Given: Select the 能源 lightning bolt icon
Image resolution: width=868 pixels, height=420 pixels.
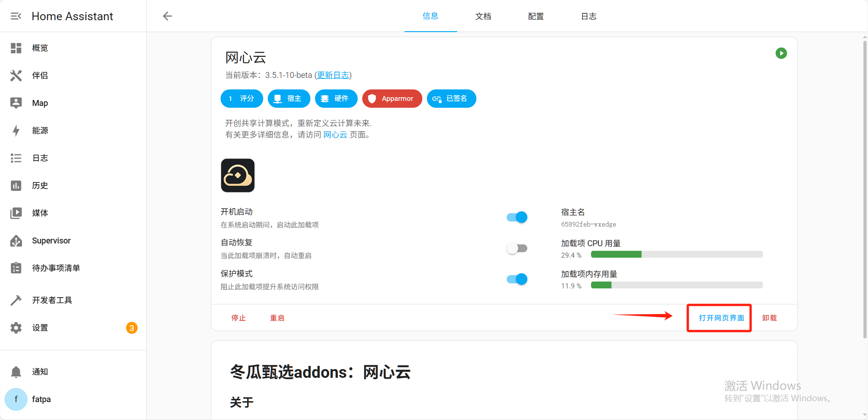Looking at the screenshot, I should (x=16, y=131).
